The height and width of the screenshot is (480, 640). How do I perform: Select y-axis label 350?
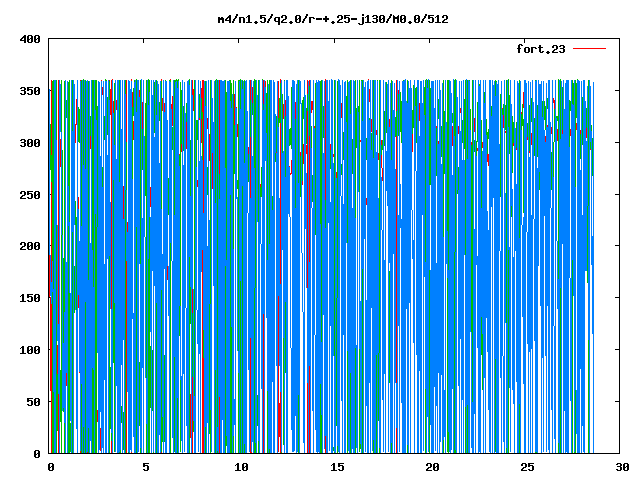(x=30, y=91)
